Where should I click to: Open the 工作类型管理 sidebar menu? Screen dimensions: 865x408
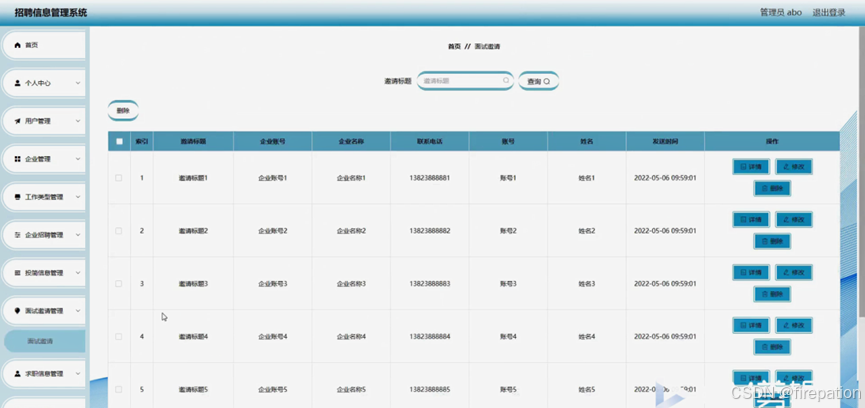pyautogui.click(x=44, y=197)
